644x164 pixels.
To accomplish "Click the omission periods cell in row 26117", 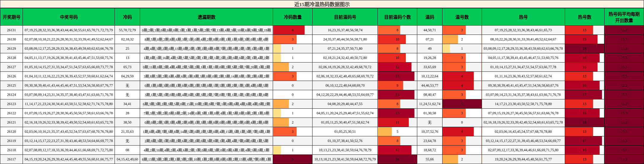I will (206, 159).
